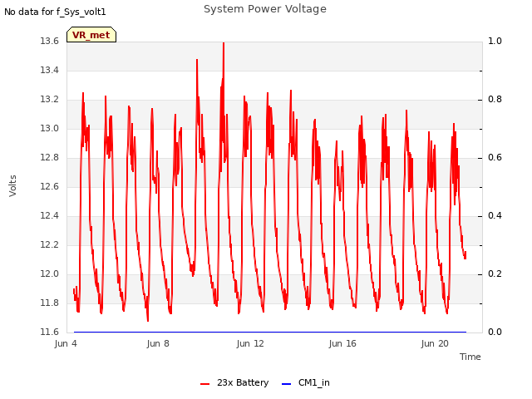This screenshot has height=399, width=532.
Task: Click the 12.6 left axis tick label
Action: tap(50, 186)
